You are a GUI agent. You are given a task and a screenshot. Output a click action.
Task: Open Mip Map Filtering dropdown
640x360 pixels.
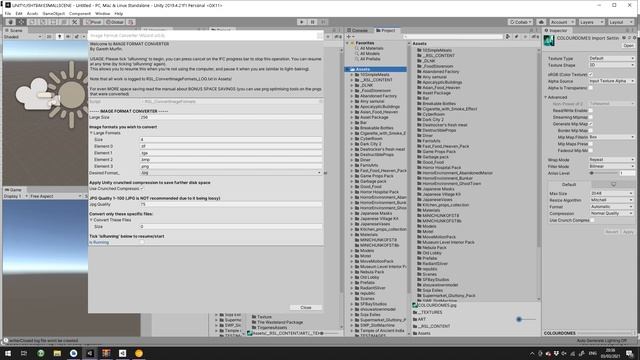pos(611,137)
